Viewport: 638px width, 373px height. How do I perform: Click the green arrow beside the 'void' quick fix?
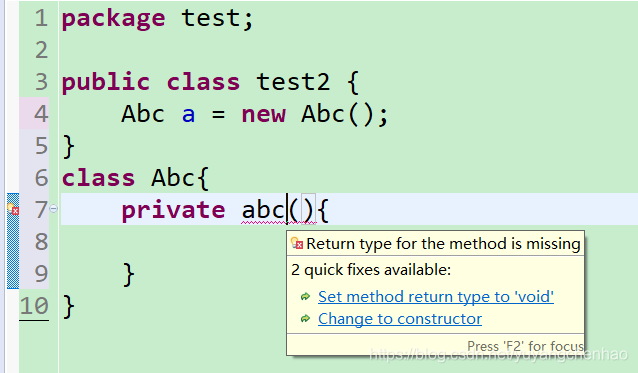click(x=305, y=297)
